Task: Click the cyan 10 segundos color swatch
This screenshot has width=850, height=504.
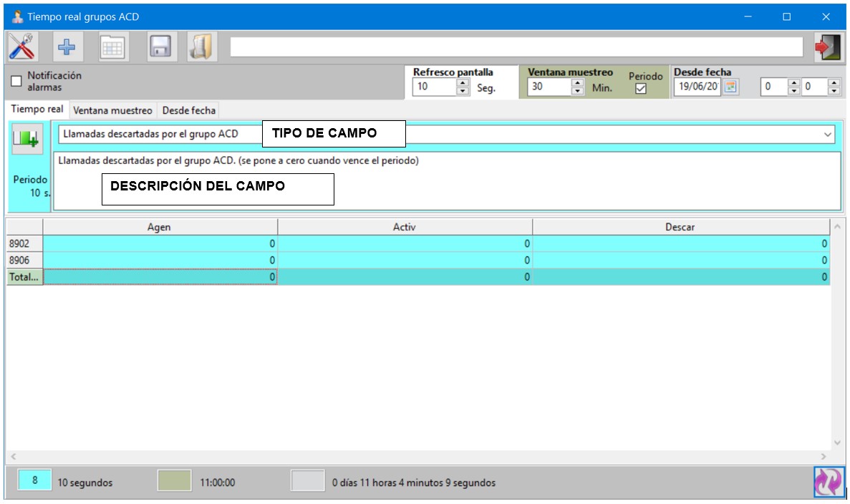Action: (34, 480)
